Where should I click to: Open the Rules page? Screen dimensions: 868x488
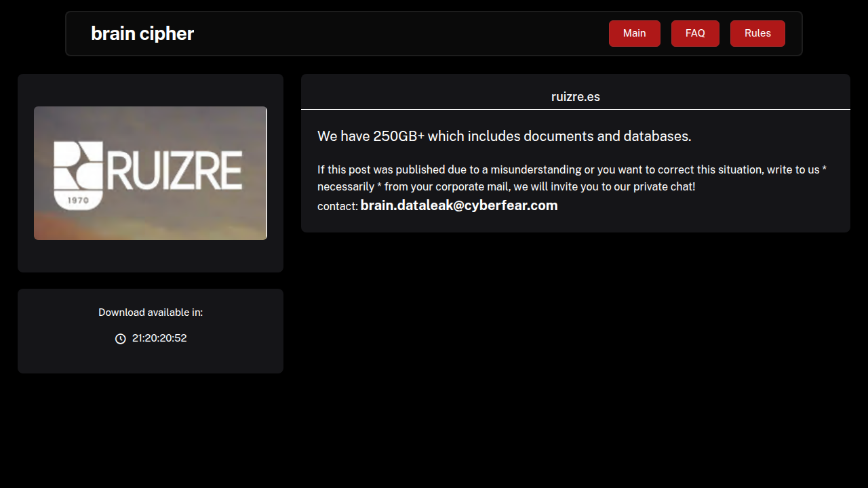tap(757, 33)
